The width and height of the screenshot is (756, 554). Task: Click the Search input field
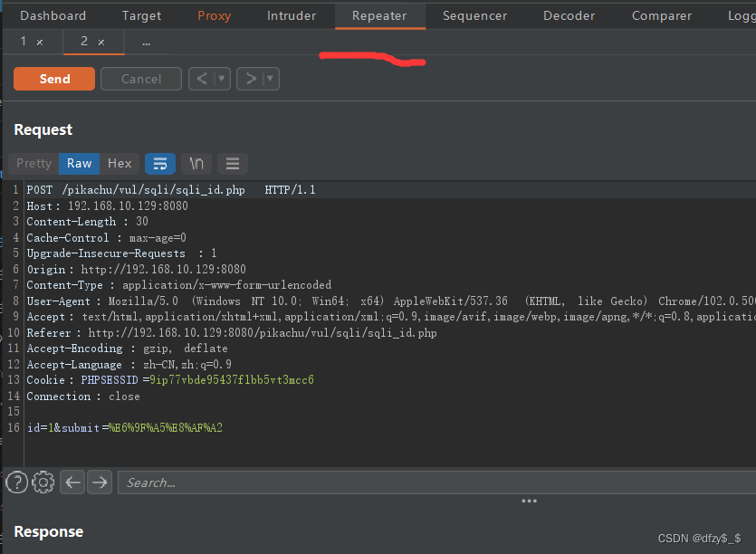(x=435, y=482)
